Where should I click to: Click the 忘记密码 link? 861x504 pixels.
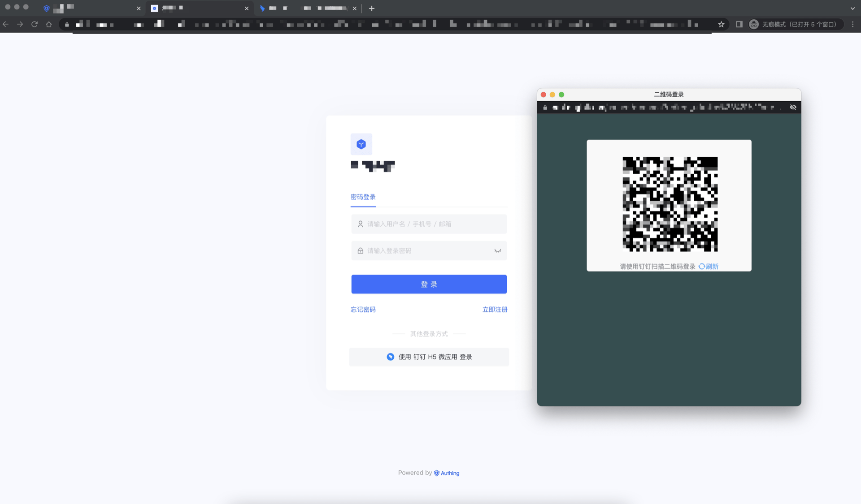pos(363,310)
